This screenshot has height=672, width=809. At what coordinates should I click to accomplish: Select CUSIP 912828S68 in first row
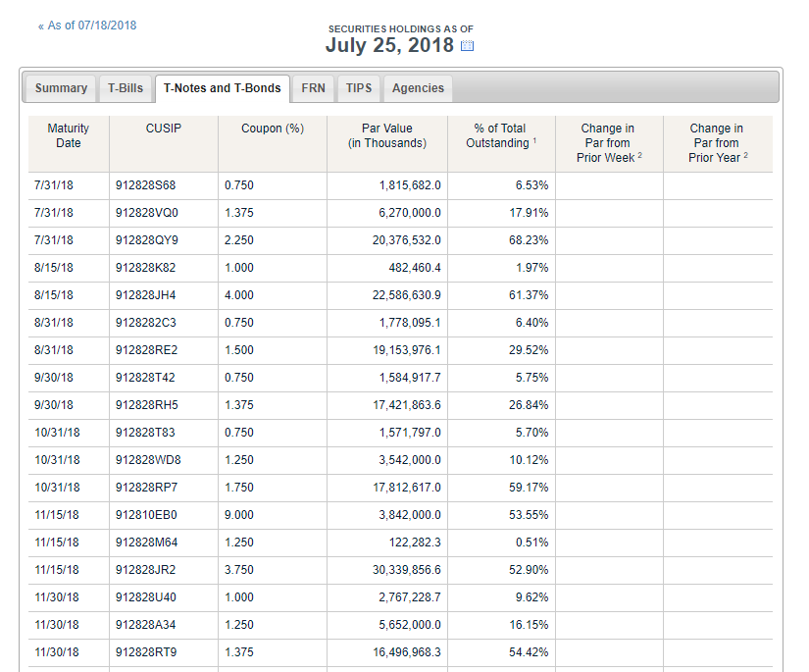(x=146, y=185)
